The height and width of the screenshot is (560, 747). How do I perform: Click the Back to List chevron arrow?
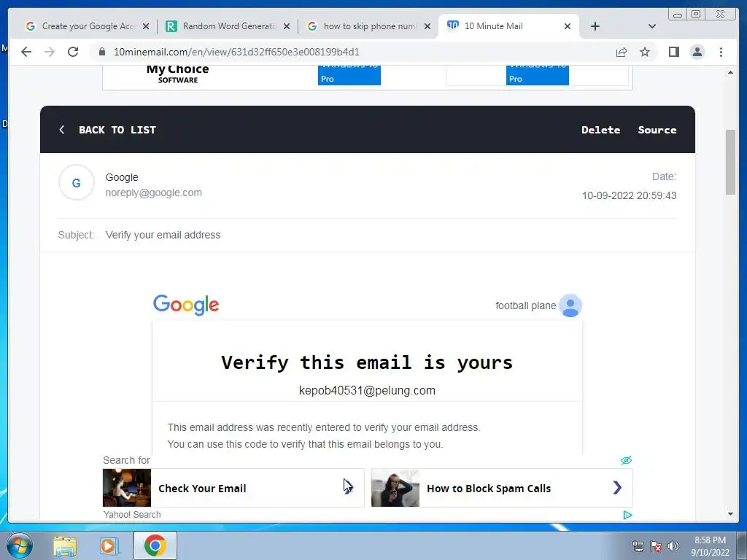tap(62, 130)
